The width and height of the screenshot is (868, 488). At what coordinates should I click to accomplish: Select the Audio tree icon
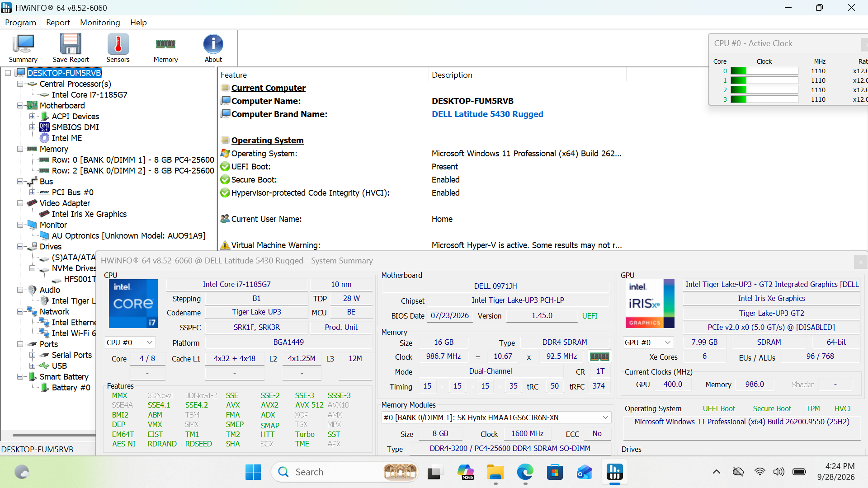click(32, 290)
